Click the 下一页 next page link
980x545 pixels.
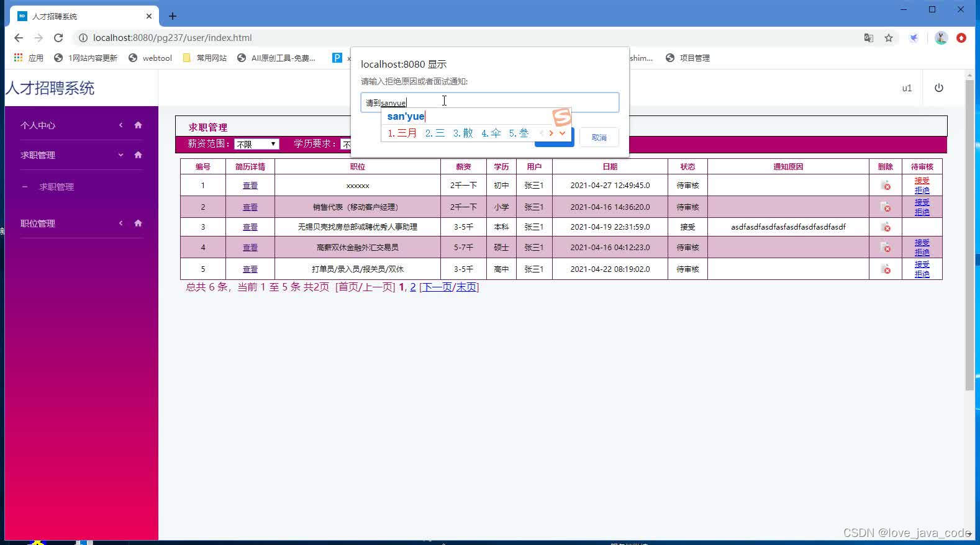pyautogui.click(x=437, y=287)
